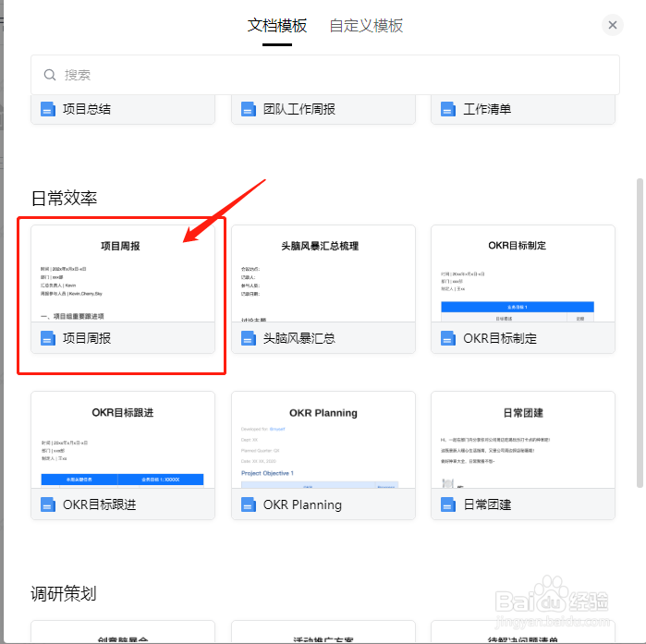Select the OKR目标跟进 template thumbnail
This screenshot has height=644, width=646.
click(x=123, y=440)
